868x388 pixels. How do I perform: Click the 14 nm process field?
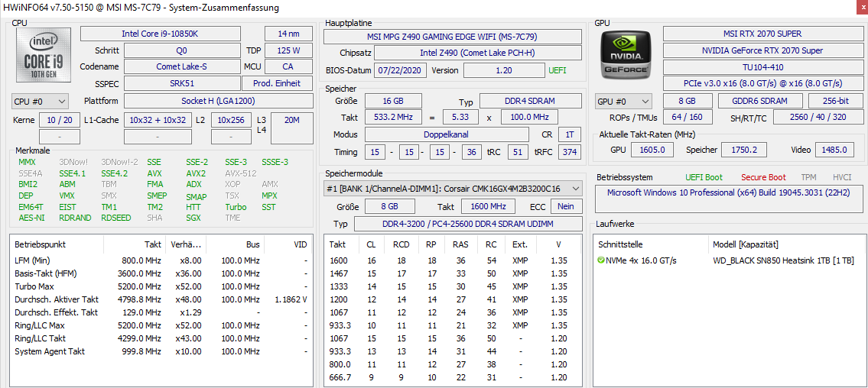pos(288,34)
